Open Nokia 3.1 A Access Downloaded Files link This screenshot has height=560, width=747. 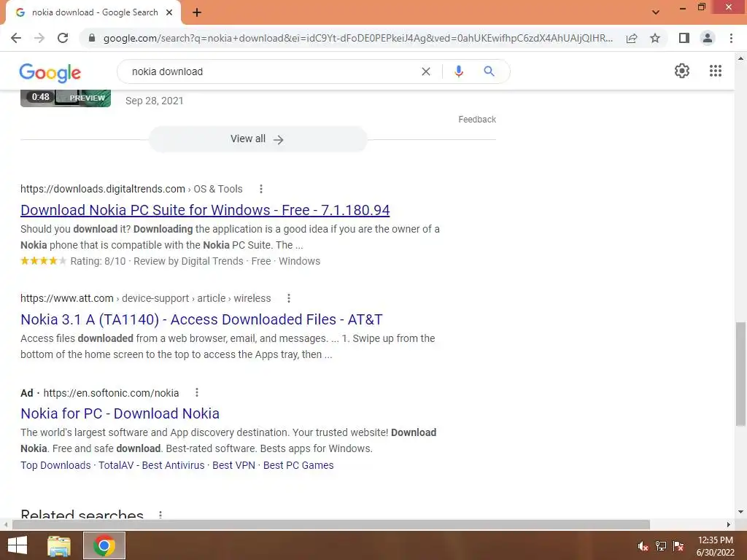point(201,319)
